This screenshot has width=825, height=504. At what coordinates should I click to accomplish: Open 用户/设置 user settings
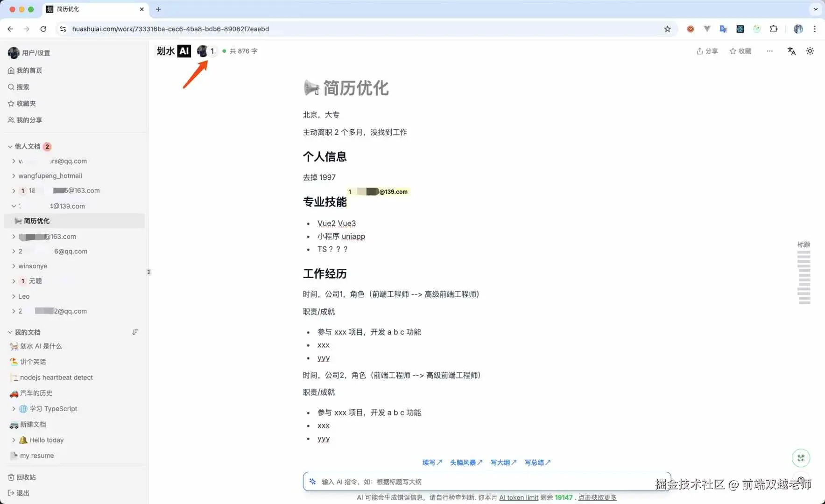tap(30, 53)
